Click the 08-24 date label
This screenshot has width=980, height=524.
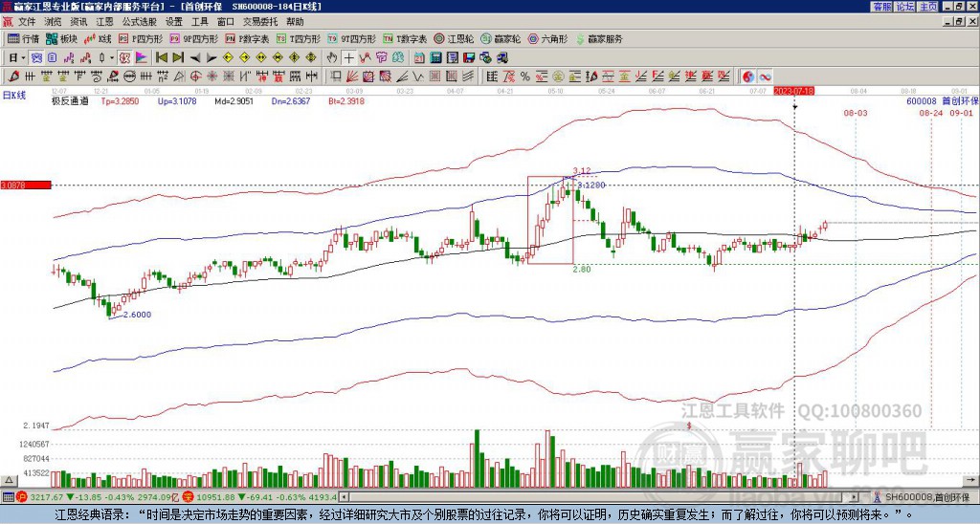pos(930,114)
